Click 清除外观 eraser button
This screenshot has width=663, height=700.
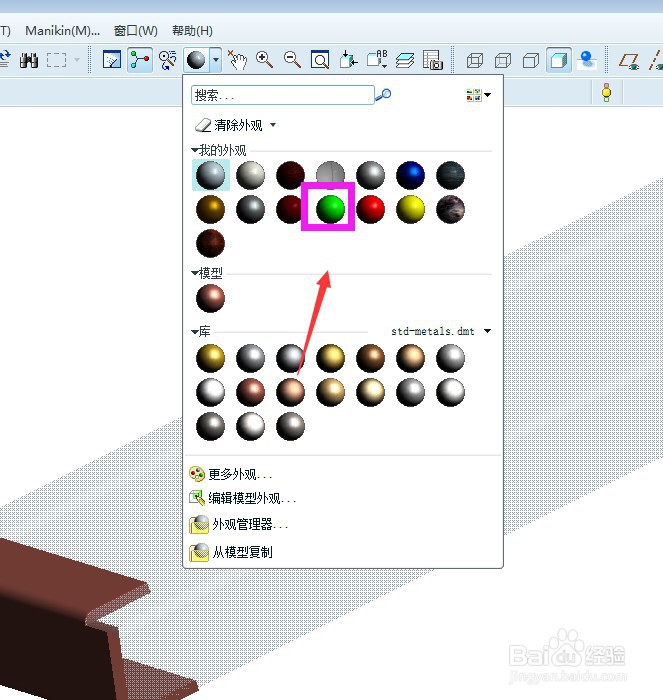tap(229, 125)
